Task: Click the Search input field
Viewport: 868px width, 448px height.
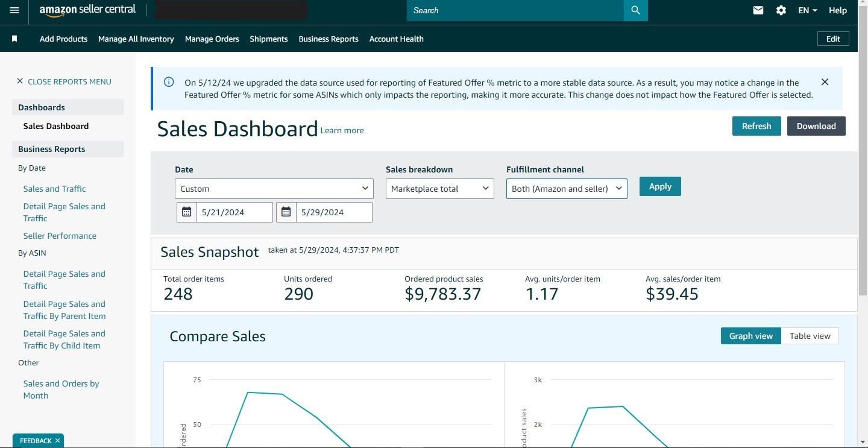Action: pyautogui.click(x=515, y=10)
